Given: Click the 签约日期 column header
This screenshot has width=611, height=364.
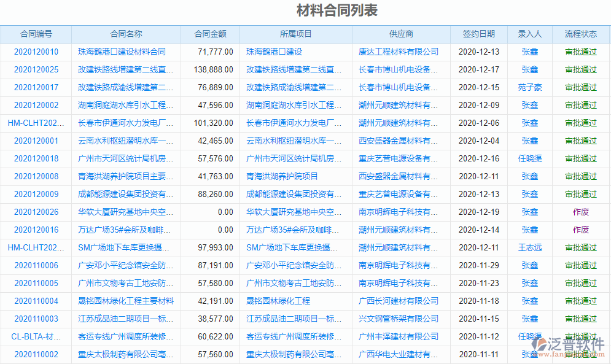Looking at the screenshot, I should (478, 34).
